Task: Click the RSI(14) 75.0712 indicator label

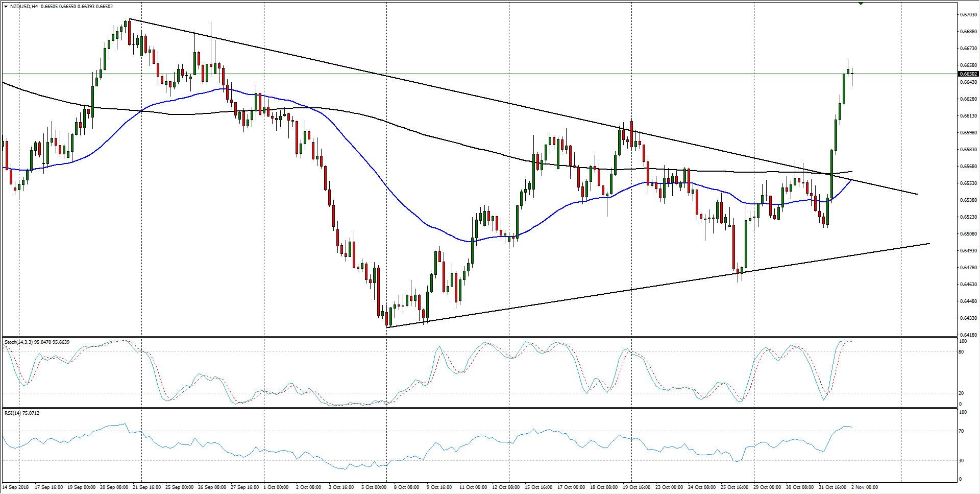Action: pyautogui.click(x=22, y=413)
